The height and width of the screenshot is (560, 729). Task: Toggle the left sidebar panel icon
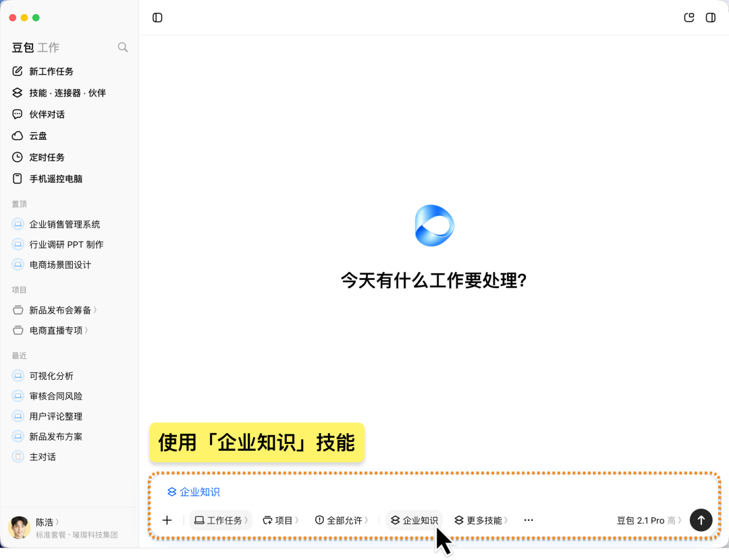(157, 18)
